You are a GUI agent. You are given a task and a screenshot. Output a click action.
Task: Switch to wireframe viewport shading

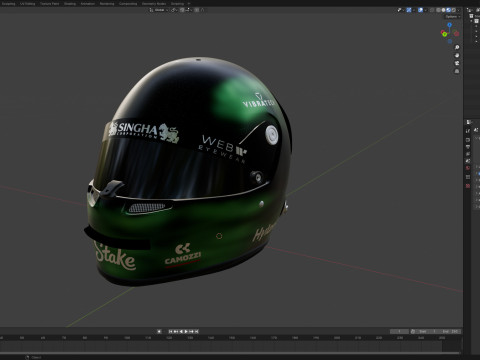438,10
